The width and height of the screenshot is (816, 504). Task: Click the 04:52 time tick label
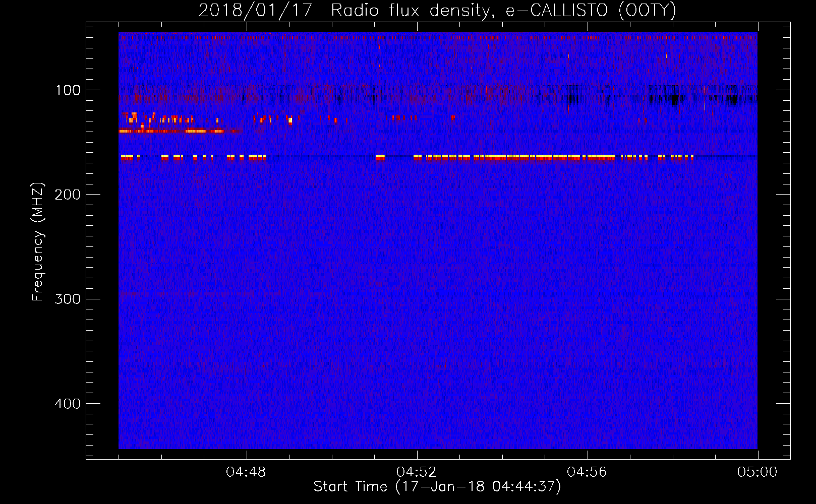417,472
